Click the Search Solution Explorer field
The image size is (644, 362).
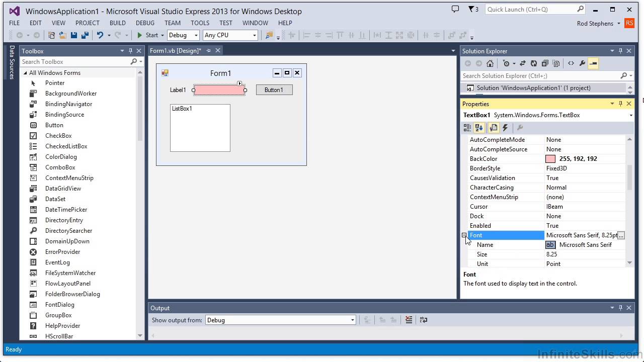coord(541,76)
